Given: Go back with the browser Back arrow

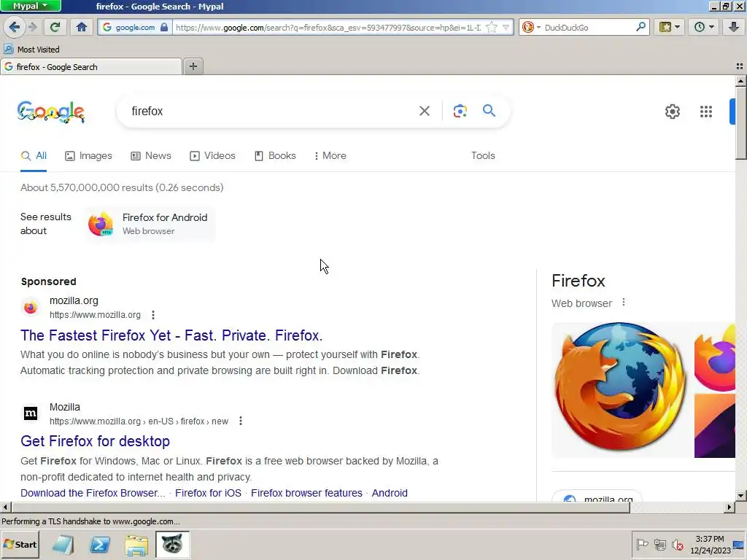Looking at the screenshot, I should (15, 27).
